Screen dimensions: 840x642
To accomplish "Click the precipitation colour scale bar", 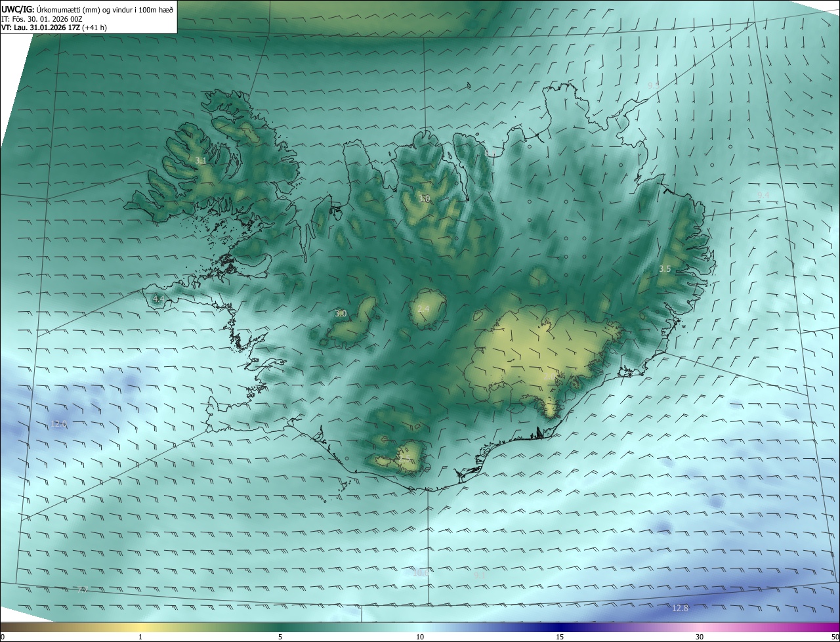I will click(x=420, y=627).
